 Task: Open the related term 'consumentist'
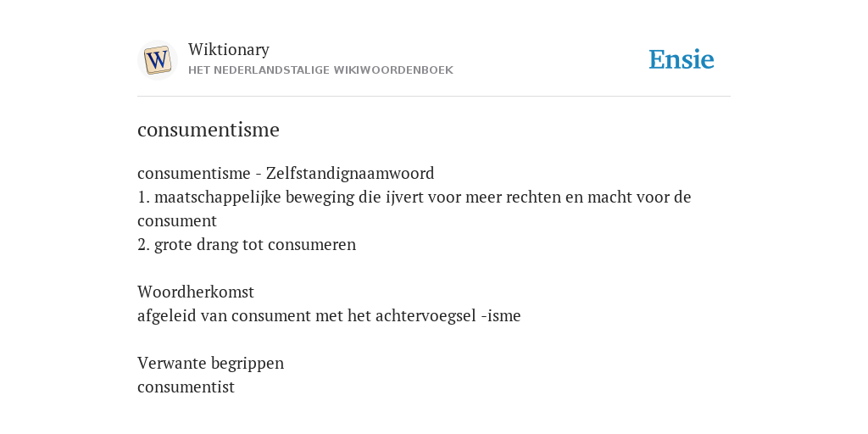click(x=186, y=387)
